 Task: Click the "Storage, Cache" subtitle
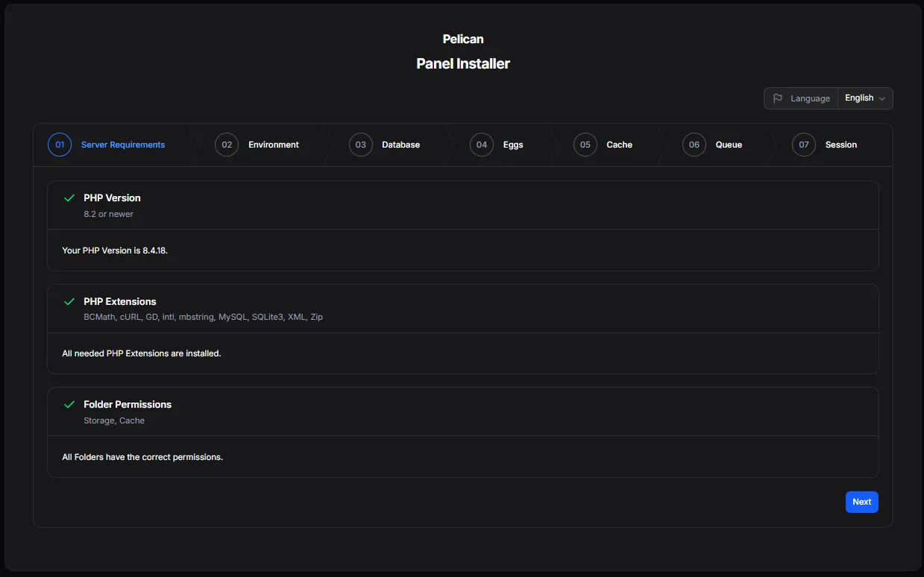click(114, 420)
